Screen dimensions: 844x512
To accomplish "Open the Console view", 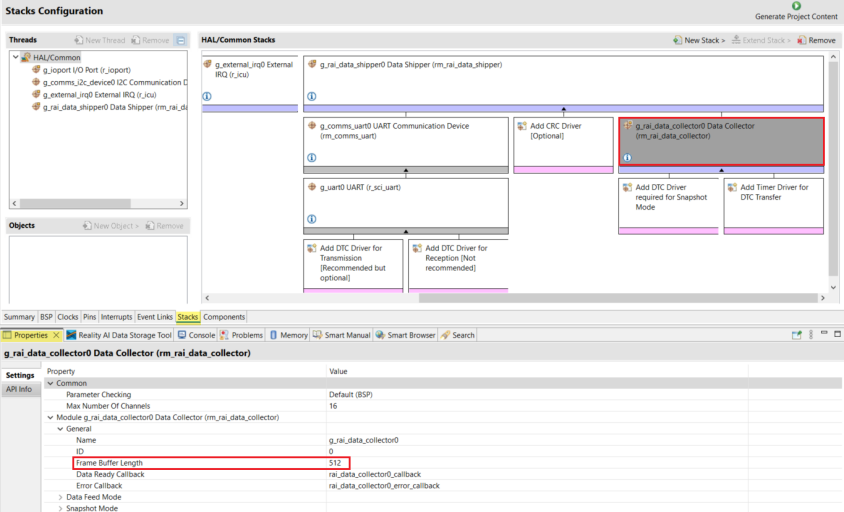I will [x=196, y=335].
